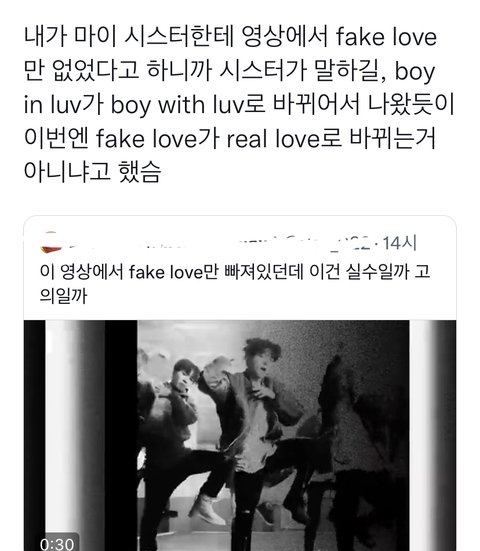Click the quoted tweet's 14시 timestamp
The image size is (480, 551).
[400, 243]
